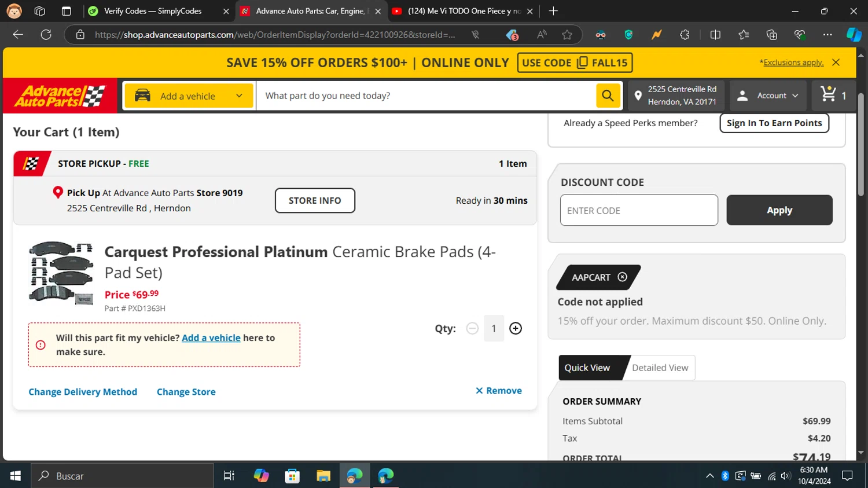Show hidden system tray icons

[x=710, y=476]
